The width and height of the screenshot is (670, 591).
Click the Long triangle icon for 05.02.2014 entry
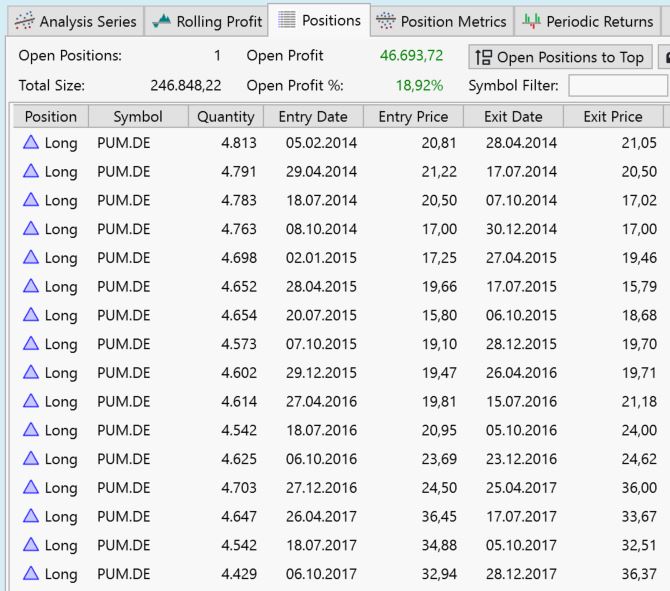(x=29, y=143)
